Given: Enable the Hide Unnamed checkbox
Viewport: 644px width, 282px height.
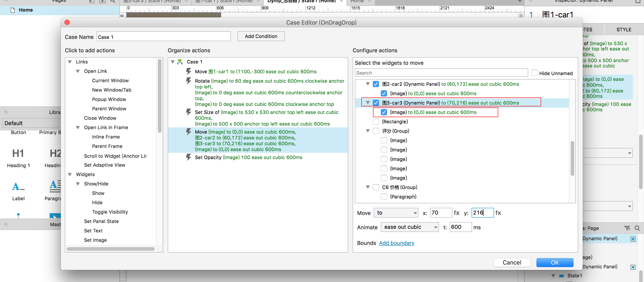Looking at the screenshot, I should pyautogui.click(x=534, y=73).
